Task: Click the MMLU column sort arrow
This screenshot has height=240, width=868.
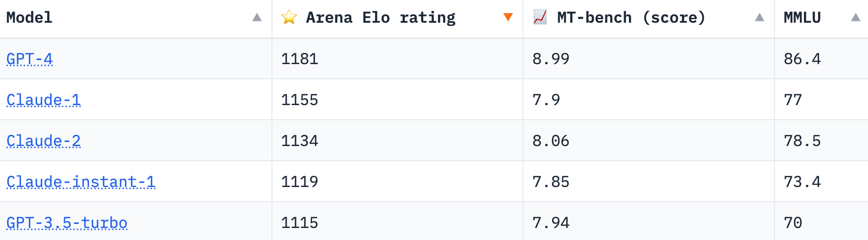Action: [855, 17]
